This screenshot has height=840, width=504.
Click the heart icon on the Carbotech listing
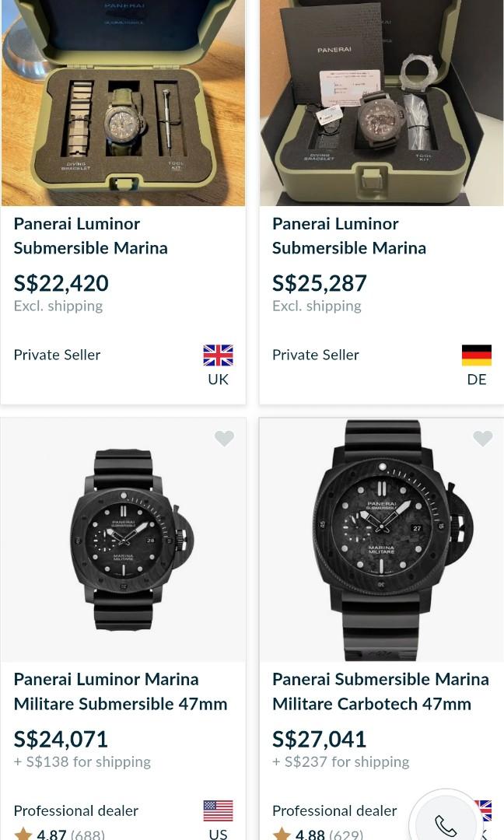(482, 439)
